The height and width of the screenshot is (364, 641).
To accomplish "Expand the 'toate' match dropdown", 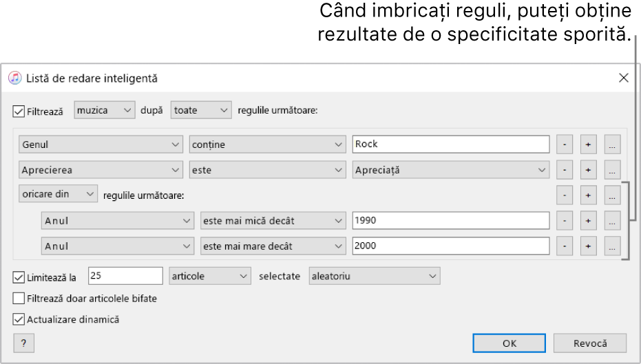I will 201,110.
